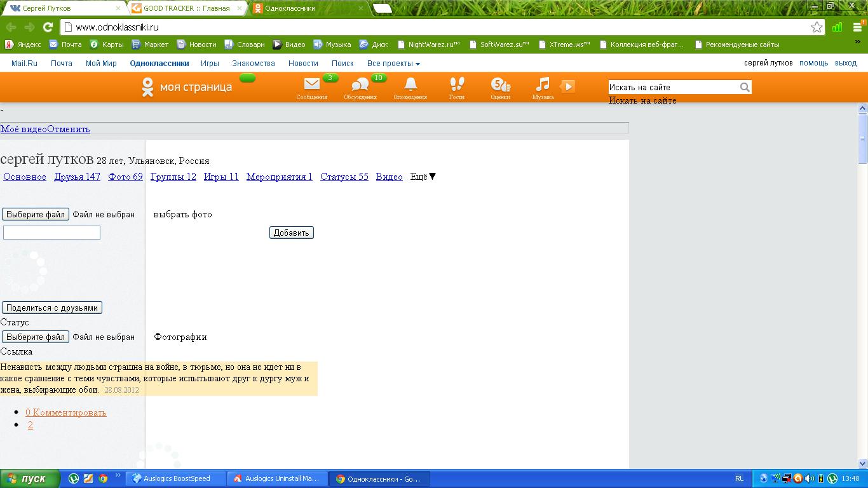Expand the Ещё profile menu
Screen dimensions: 868x488
point(423,177)
